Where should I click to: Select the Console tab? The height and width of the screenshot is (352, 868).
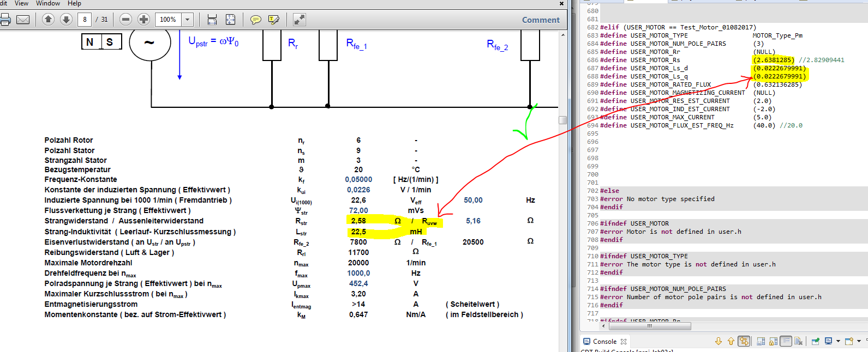pyautogui.click(x=604, y=342)
